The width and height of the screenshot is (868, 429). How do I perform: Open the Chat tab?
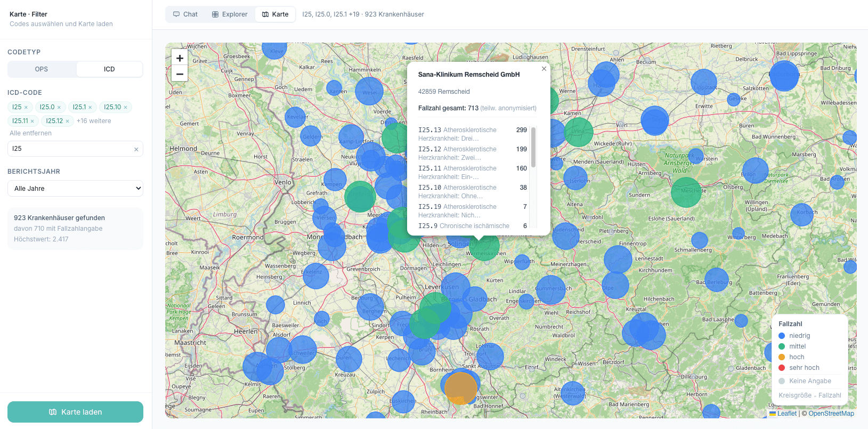tap(185, 14)
